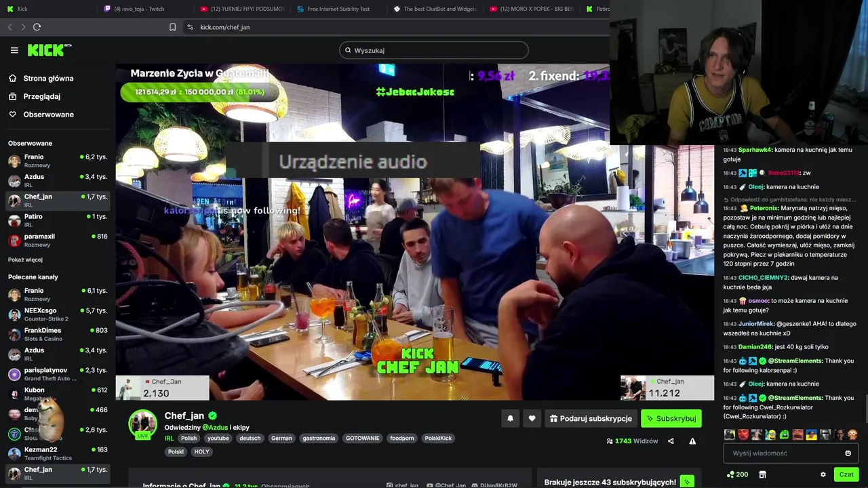Select the GOTOWANIE tag
This screenshot has width=868, height=488.
pos(363,439)
